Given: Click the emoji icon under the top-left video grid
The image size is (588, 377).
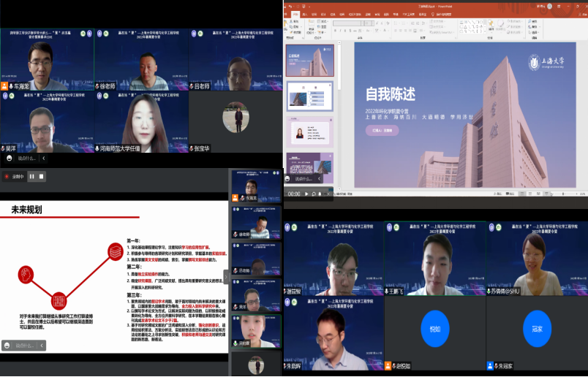Looking at the screenshot, I should tap(10, 158).
